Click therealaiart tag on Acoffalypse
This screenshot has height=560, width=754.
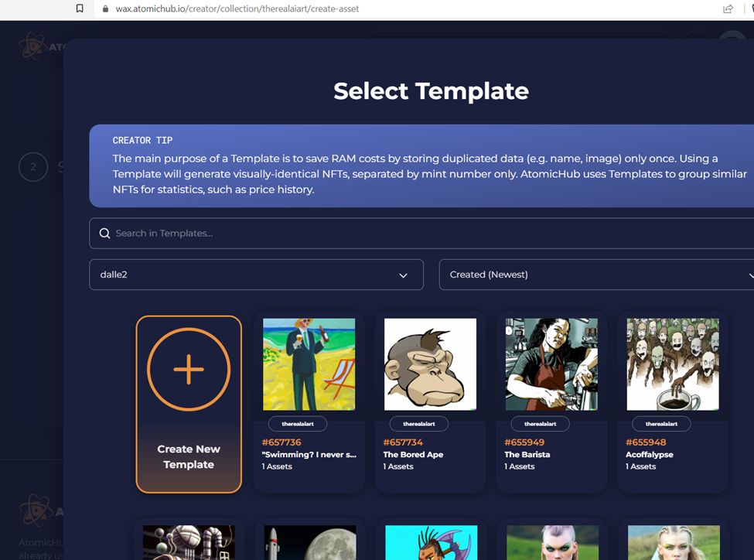[x=661, y=424]
